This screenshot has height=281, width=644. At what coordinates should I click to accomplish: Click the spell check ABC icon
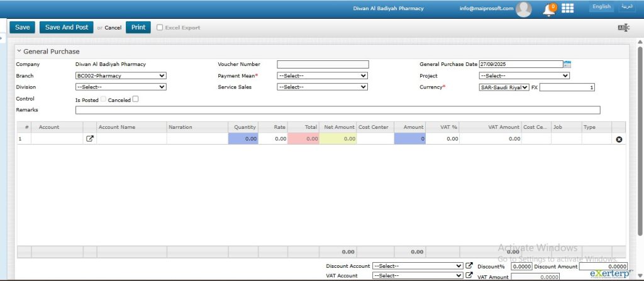click(x=623, y=28)
